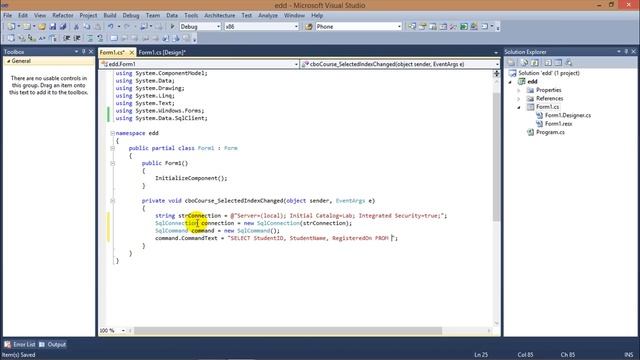
Task: Click the editor vertical scrollbar thumb
Action: coord(496,157)
